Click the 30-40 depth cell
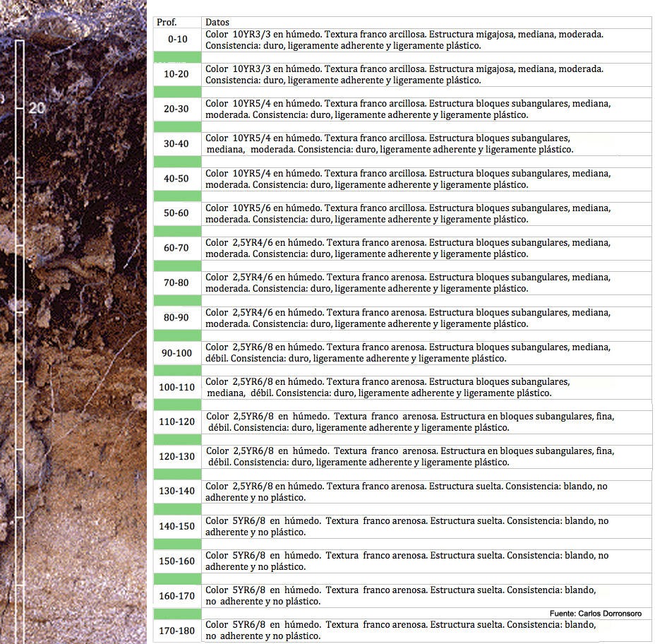Screen dimensions: 655x644 pos(177,144)
